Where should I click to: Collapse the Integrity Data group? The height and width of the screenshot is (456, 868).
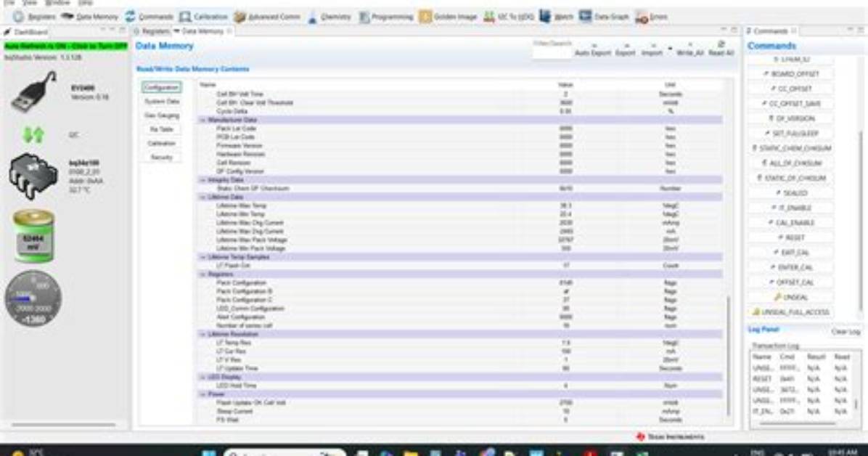(x=203, y=180)
